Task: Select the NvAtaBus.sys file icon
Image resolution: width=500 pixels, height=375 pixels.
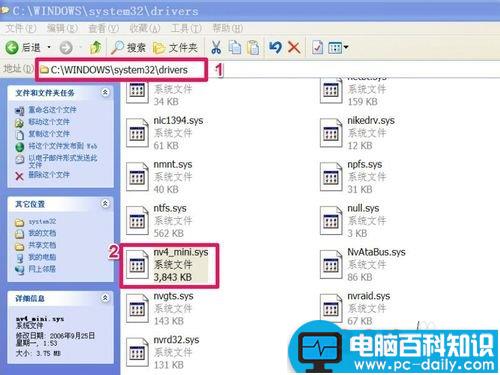Action: pyautogui.click(x=331, y=264)
